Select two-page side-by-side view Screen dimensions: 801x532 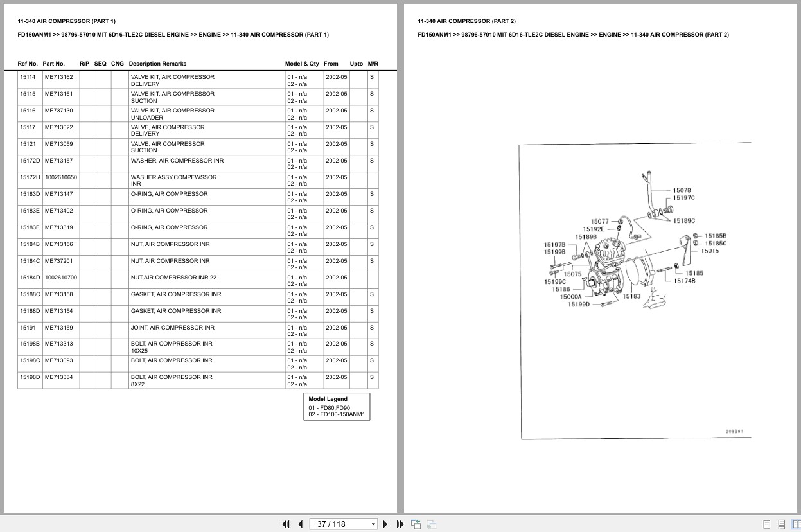coord(795,524)
